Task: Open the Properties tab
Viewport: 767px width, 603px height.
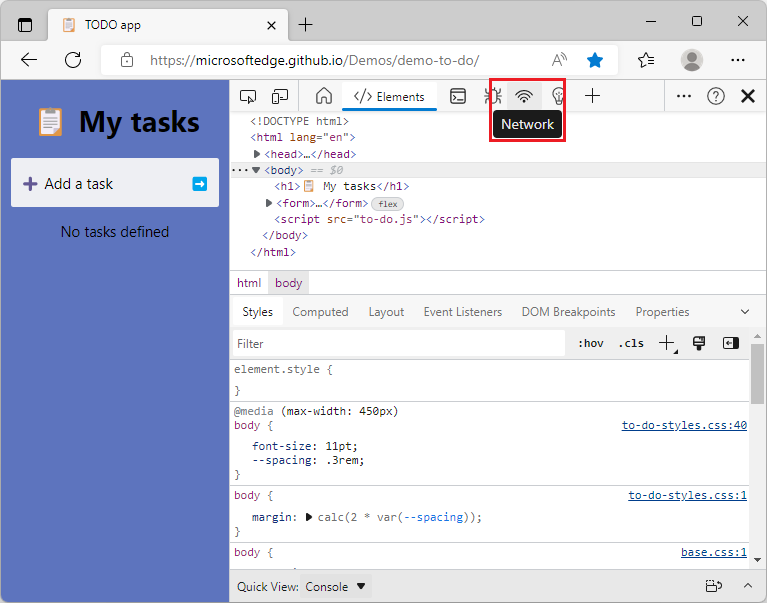Action: [x=662, y=312]
